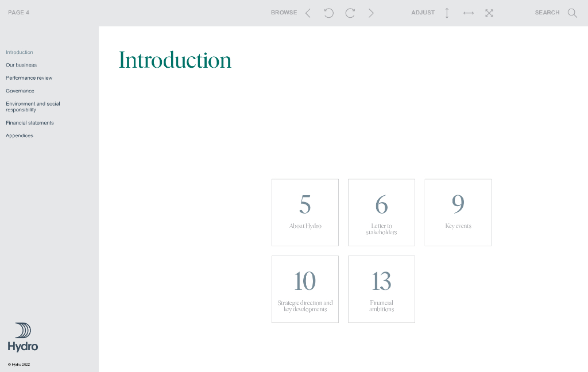The height and width of the screenshot is (372, 588).
Task: Open the Governance section
Action: click(x=20, y=91)
